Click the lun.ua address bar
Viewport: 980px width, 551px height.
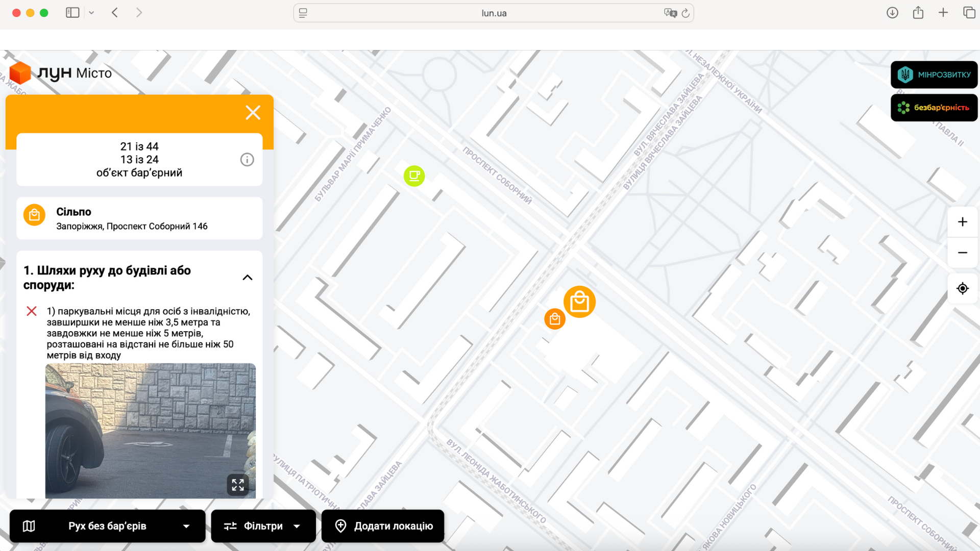(493, 13)
